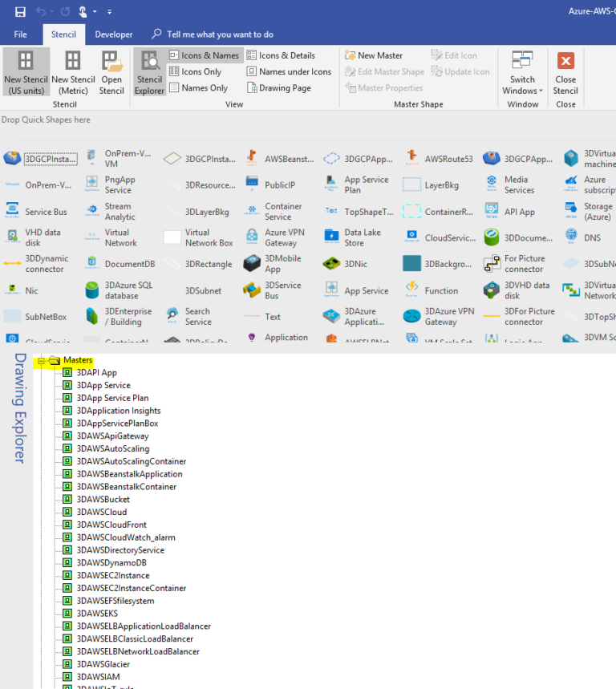This screenshot has width=616, height=689.
Task: Toggle Touch/Mouse mode icon
Action: point(83,12)
